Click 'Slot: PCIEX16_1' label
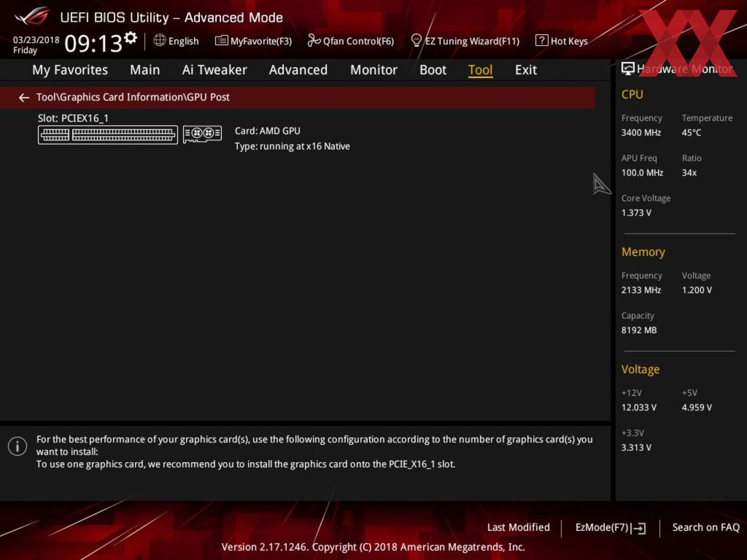 point(73,118)
